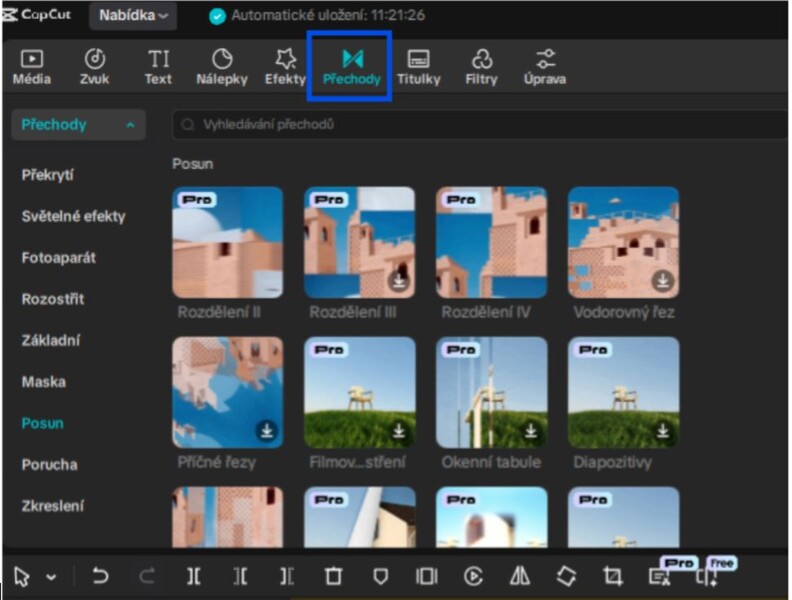Open the Efekty panel
The width and height of the screenshot is (792, 600).
(285, 66)
